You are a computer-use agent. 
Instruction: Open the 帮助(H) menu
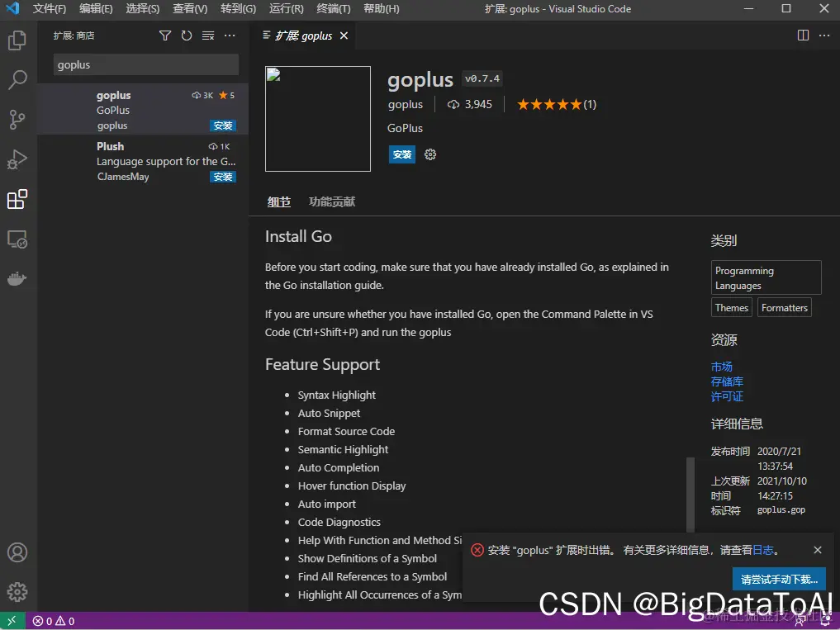pos(382,8)
